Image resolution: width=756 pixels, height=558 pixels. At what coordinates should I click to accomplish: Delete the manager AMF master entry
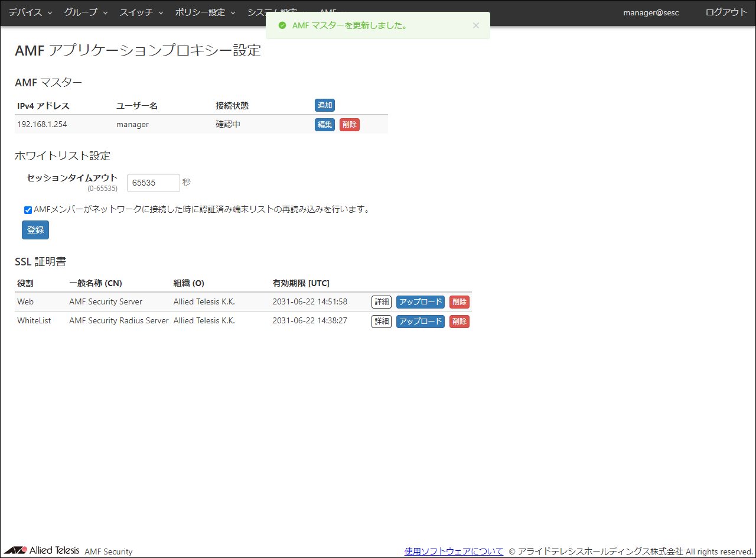[x=349, y=124]
